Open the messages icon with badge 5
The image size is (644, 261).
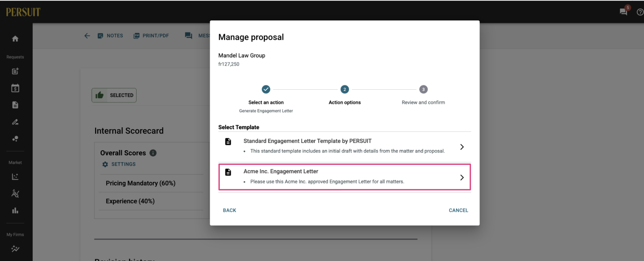(624, 12)
